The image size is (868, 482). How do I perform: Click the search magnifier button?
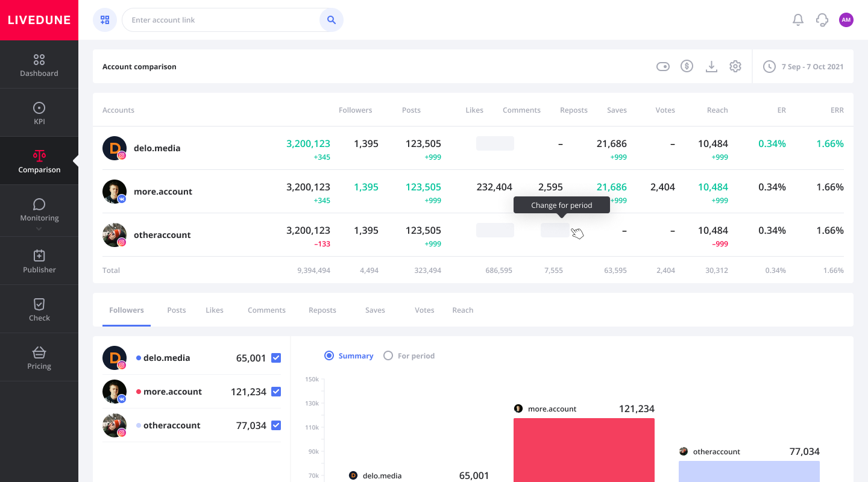click(331, 20)
